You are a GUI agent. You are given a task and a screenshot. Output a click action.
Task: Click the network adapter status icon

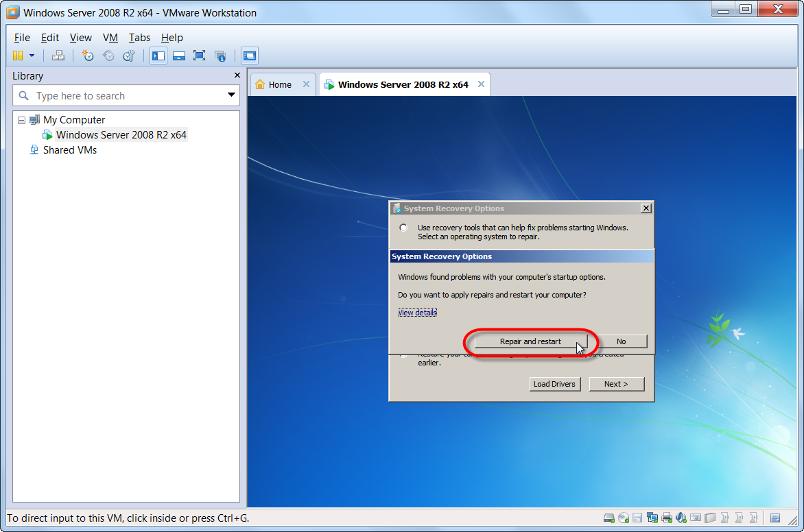tap(652, 518)
